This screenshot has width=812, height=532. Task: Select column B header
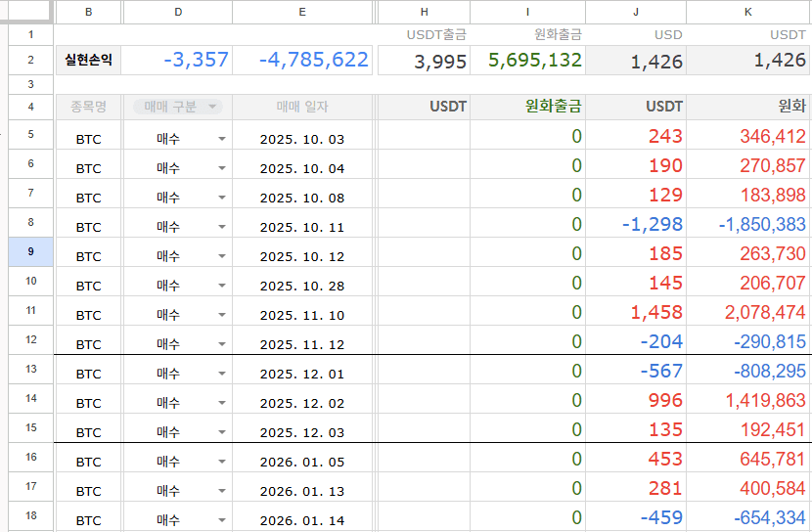(x=89, y=12)
